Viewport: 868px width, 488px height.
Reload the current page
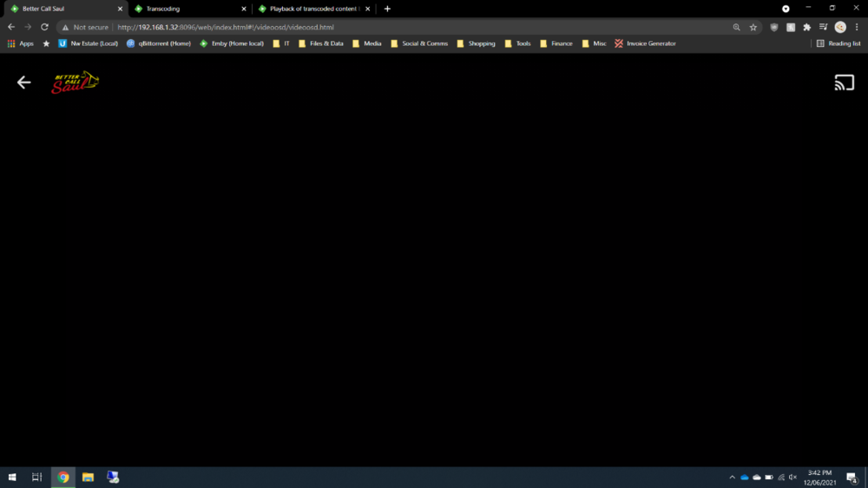(x=45, y=27)
